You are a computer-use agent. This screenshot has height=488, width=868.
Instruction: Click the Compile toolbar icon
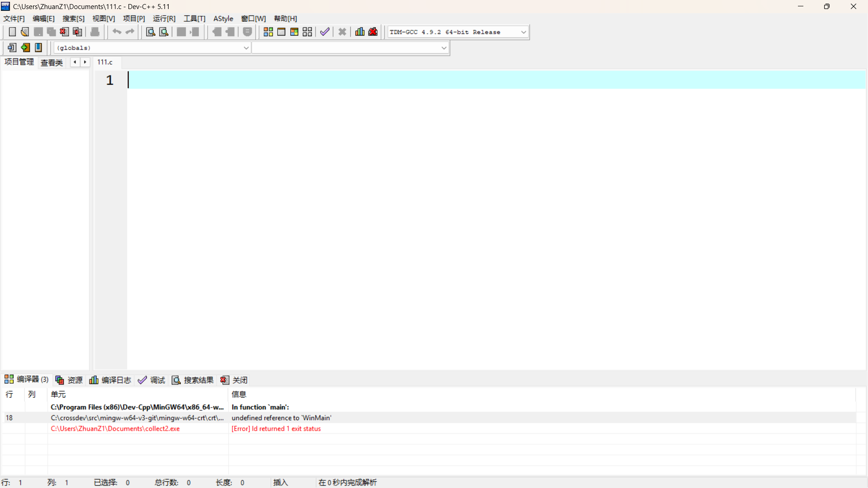(x=268, y=32)
